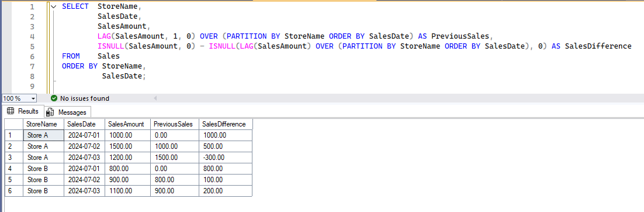Click the -300.00 SalesDifference cell
644x212 pixels.
tap(226, 158)
